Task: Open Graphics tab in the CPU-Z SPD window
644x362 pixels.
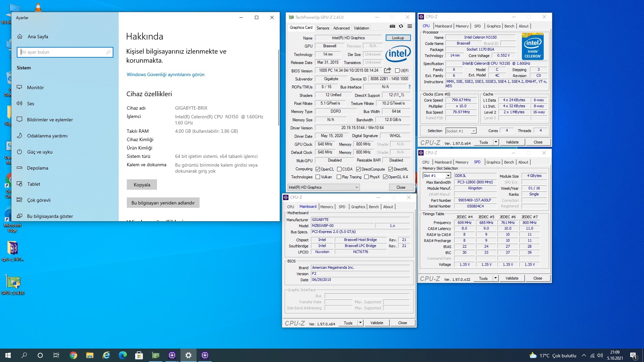Action: click(x=493, y=162)
